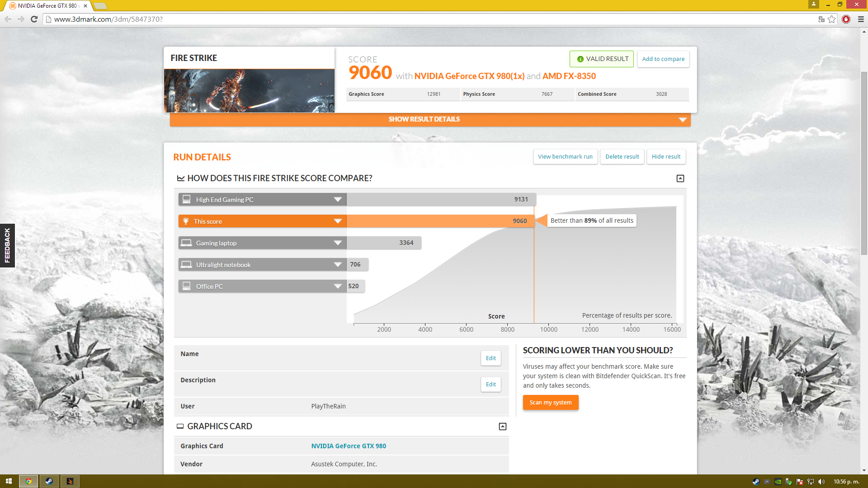868x488 pixels.
Task: Open the Action Center flag tray icon
Action: [800, 482]
